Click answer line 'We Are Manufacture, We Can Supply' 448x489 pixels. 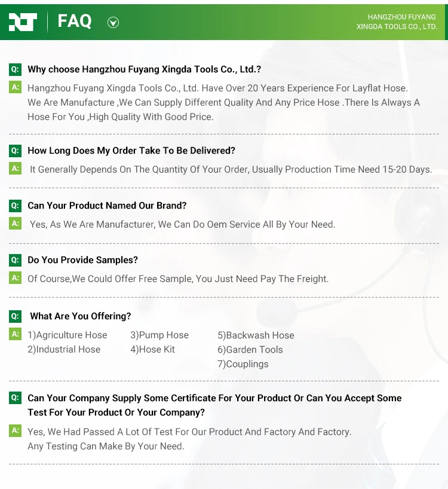click(x=223, y=103)
